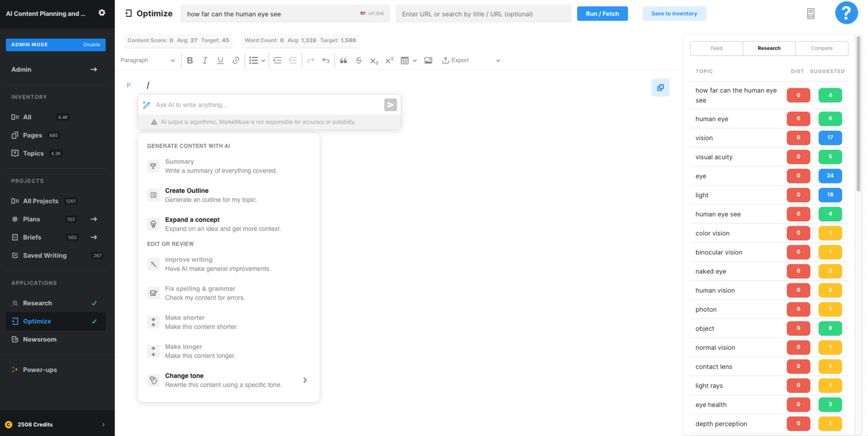Click Save to inventory
The height and width of the screenshot is (436, 868).
click(673, 14)
